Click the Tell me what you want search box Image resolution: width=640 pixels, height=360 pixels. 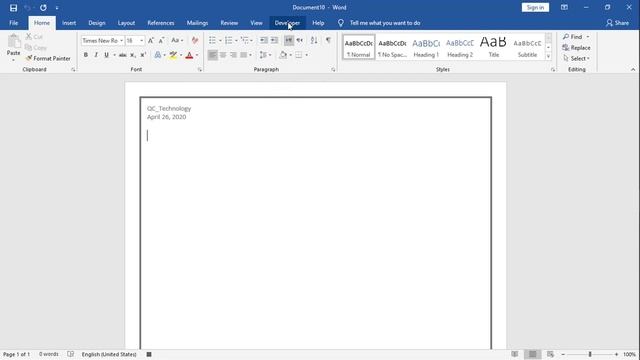(x=385, y=23)
